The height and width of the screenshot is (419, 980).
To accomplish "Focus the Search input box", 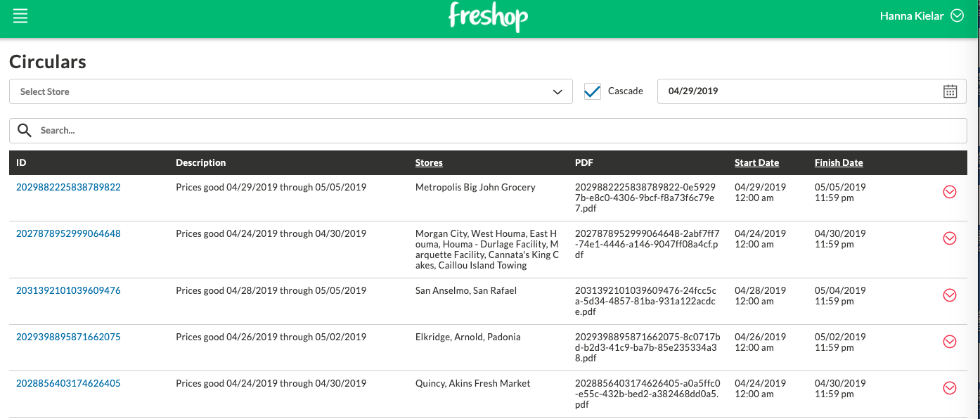I will (488, 130).
